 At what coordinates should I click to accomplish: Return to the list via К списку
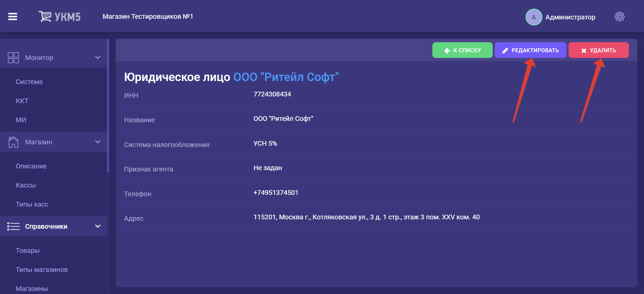point(462,50)
